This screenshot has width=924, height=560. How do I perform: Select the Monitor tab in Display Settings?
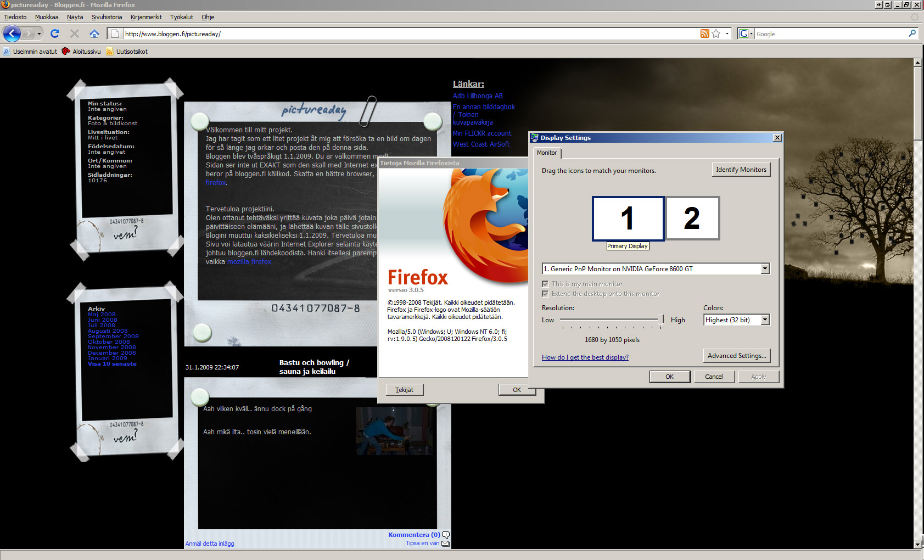[x=547, y=153]
